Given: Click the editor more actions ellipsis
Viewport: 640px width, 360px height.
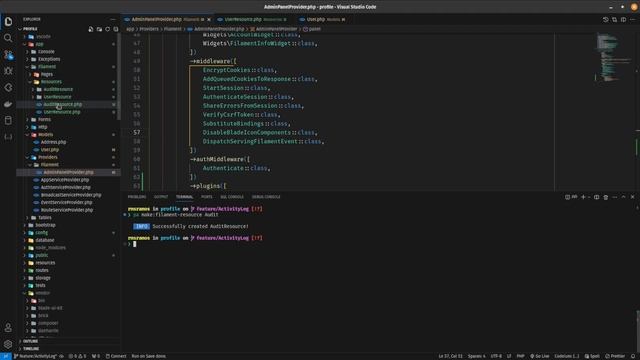Looking at the screenshot, I should [x=633, y=19].
